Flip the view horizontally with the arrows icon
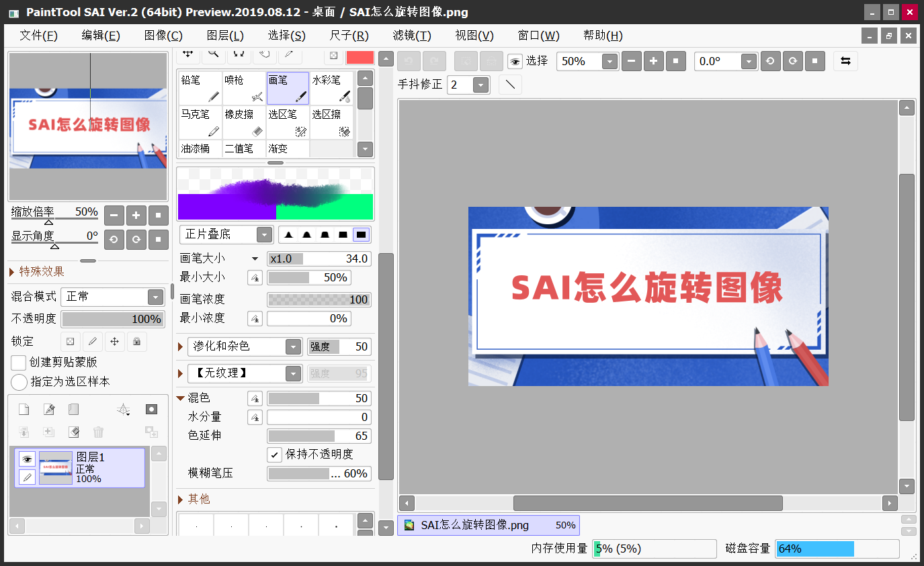 tap(845, 61)
